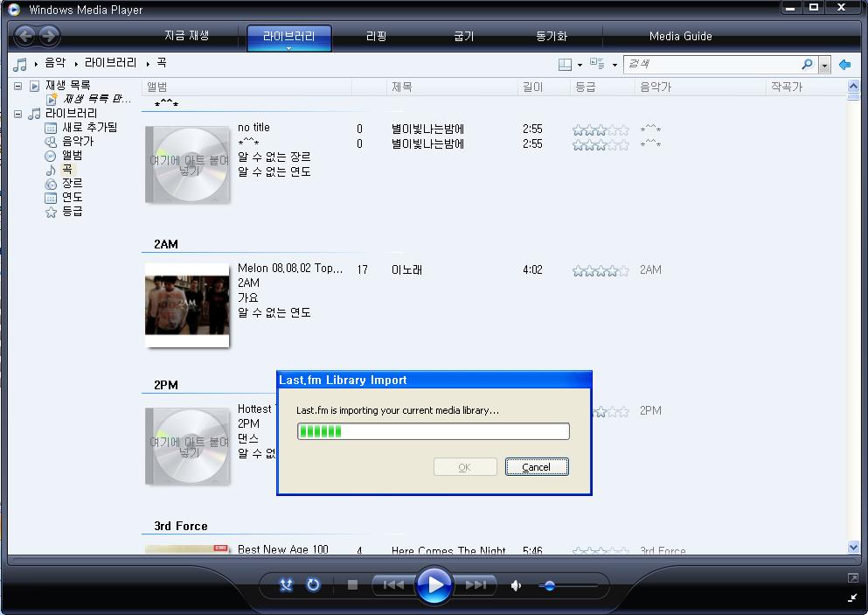This screenshot has width=868, height=615.
Task: Select the track titled 이노래
Action: click(406, 270)
